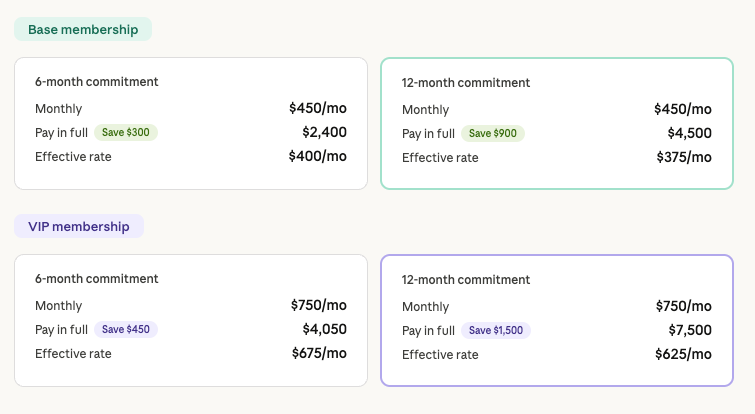
Task: Pick VIP 6-month commitment card heading
Action: [97, 279]
